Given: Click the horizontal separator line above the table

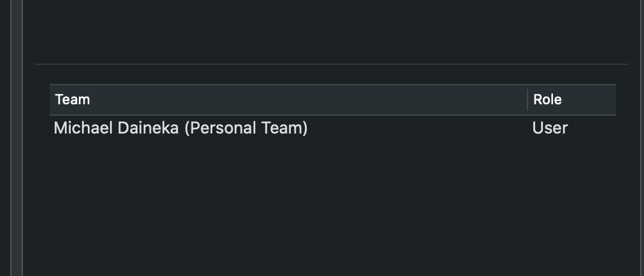Looking at the screenshot, I should [332, 64].
